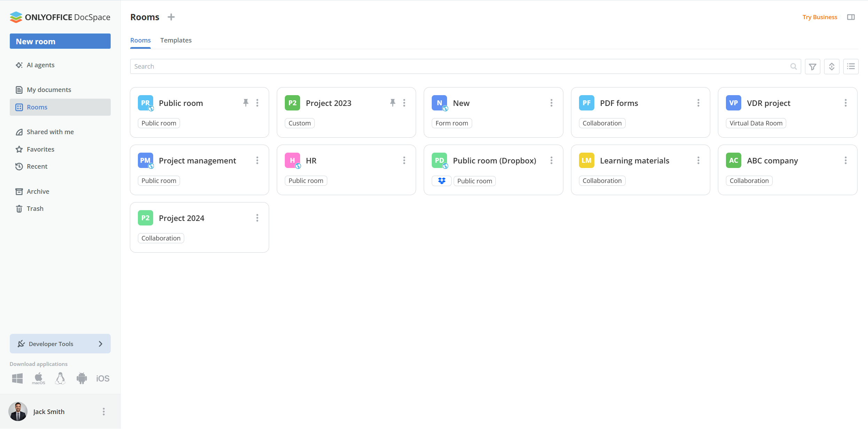Open PDF forms card three-dot menu
Viewport: 868px width, 429px height.
pyautogui.click(x=698, y=103)
